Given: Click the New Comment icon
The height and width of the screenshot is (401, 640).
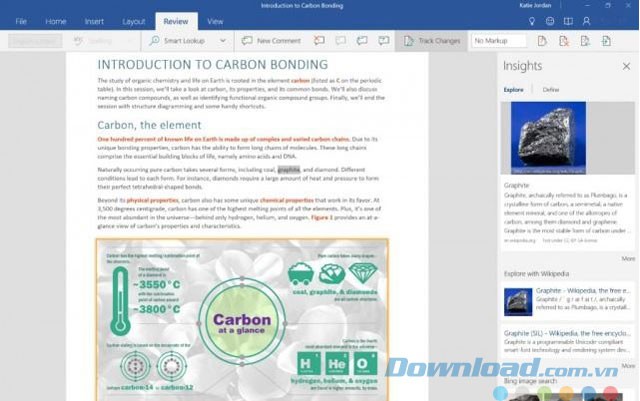Looking at the screenshot, I should pos(247,41).
